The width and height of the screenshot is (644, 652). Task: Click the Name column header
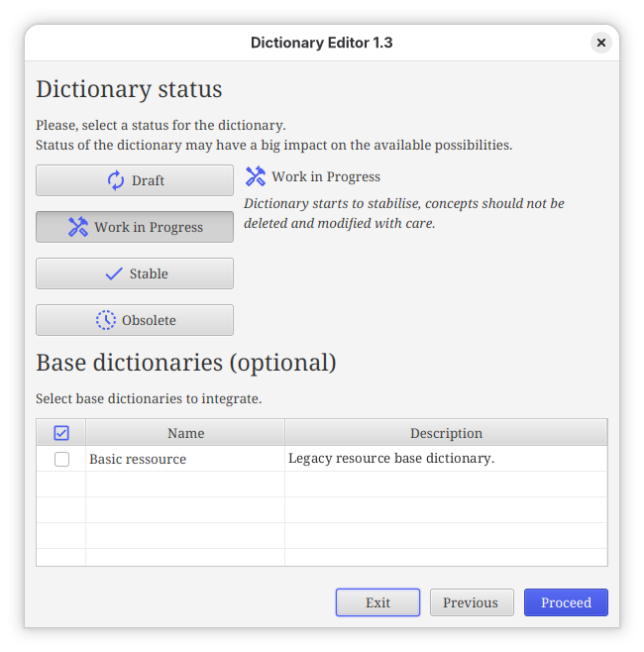(x=185, y=433)
